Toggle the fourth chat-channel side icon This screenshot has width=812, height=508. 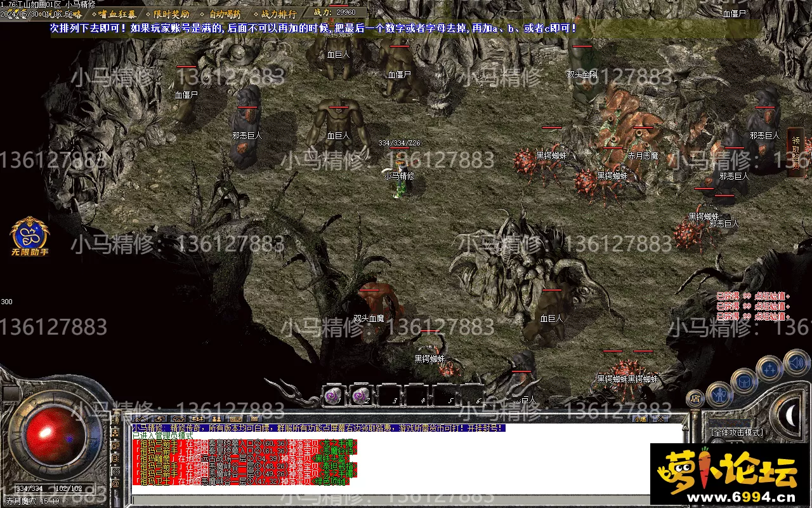pos(115,458)
